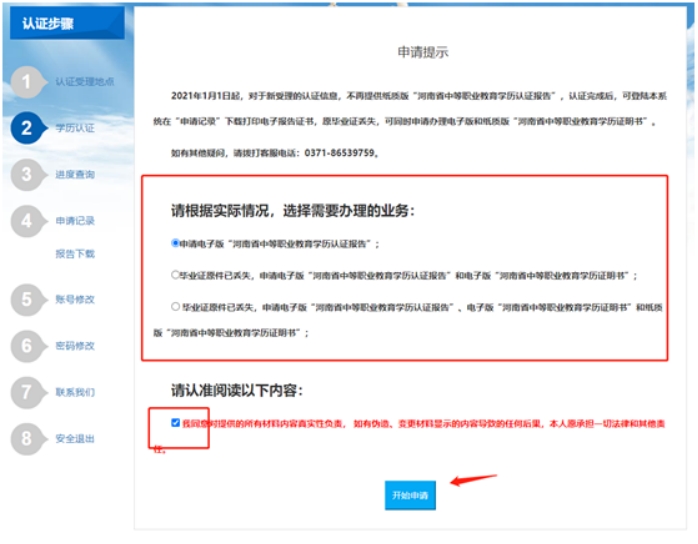
Task: Select third radio option including 纸质版 certificate
Action: (x=175, y=307)
